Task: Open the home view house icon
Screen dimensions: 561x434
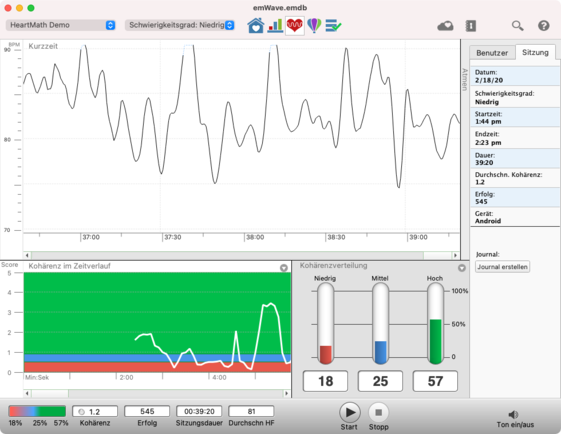Action: pos(255,25)
